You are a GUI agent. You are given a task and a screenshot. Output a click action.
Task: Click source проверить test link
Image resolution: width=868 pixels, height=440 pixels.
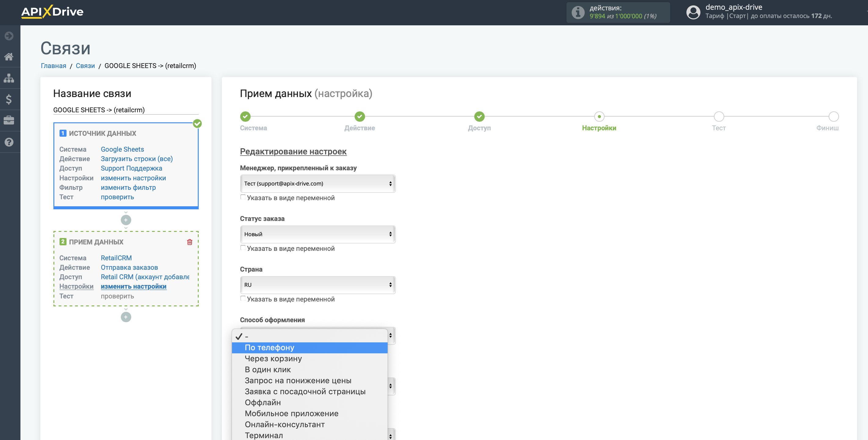coord(117,197)
